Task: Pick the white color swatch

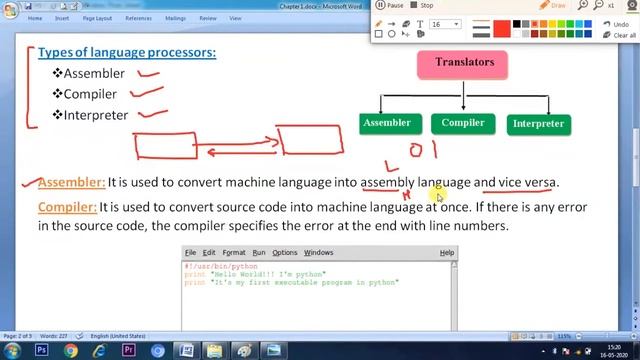Action: point(516,34)
